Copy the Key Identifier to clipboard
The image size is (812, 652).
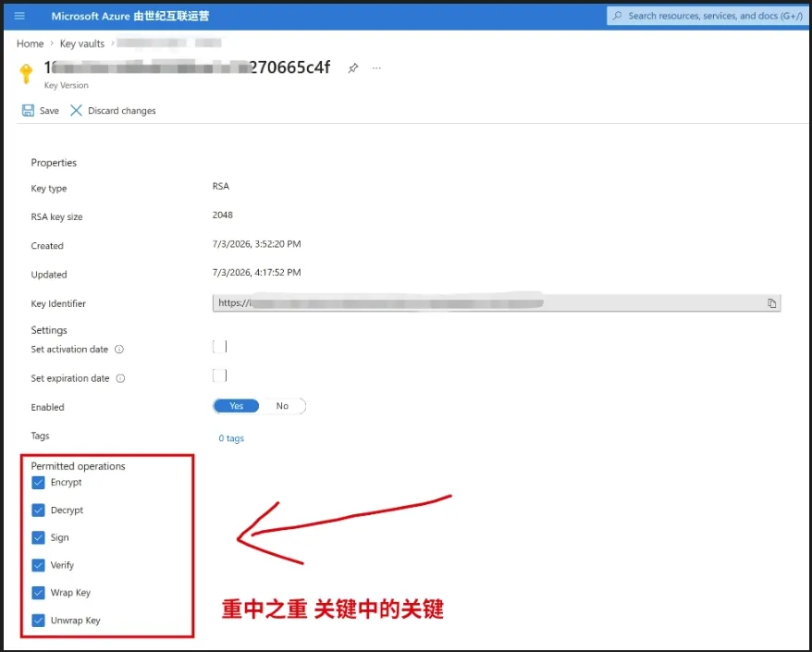[771, 303]
